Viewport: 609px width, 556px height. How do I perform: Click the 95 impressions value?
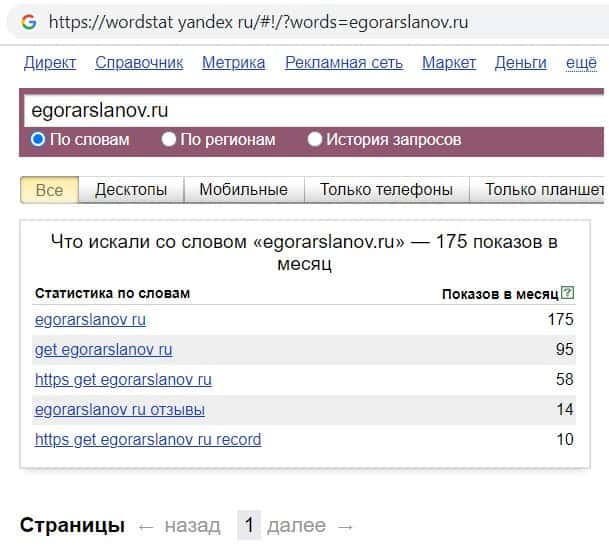point(564,349)
